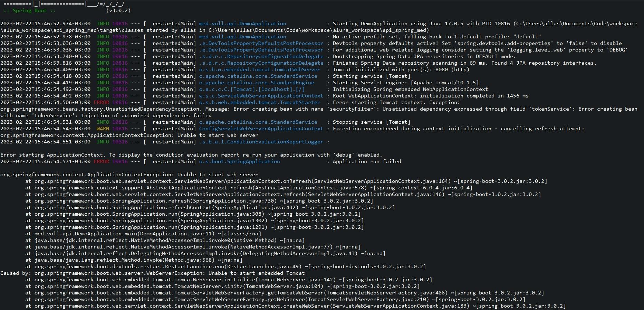Click 'Initializing Spring embedded WebApplicationContext' message
Screen dimensions: 644x310
(410, 89)
